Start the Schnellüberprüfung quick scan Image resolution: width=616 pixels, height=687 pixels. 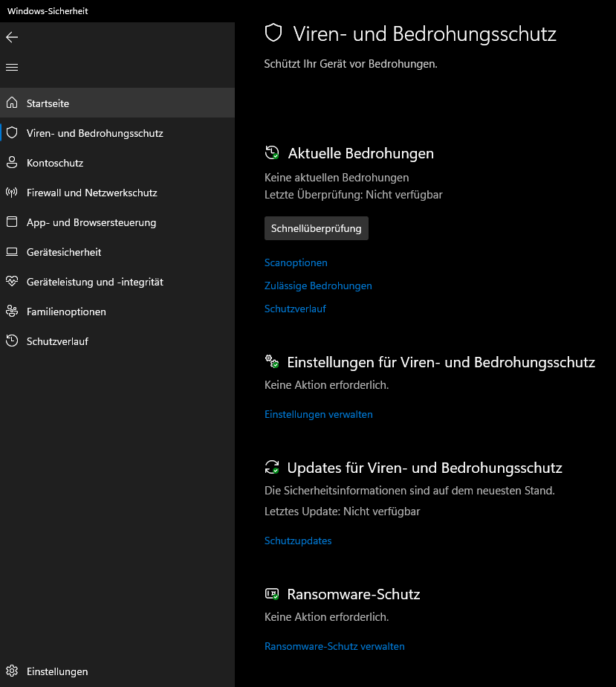[316, 228]
